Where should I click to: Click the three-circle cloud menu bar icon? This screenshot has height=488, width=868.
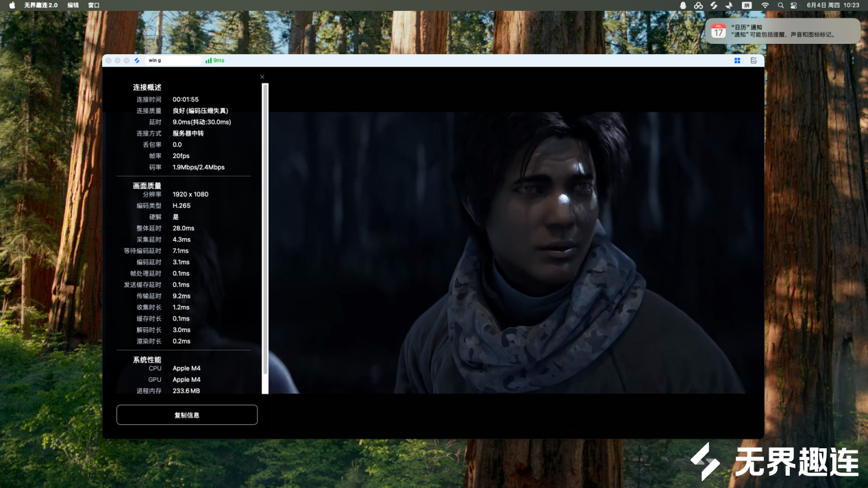(x=698, y=5)
